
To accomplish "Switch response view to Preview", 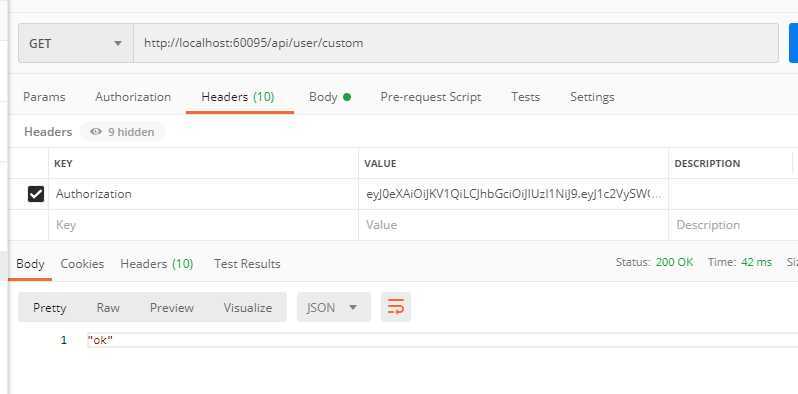I will click(172, 307).
